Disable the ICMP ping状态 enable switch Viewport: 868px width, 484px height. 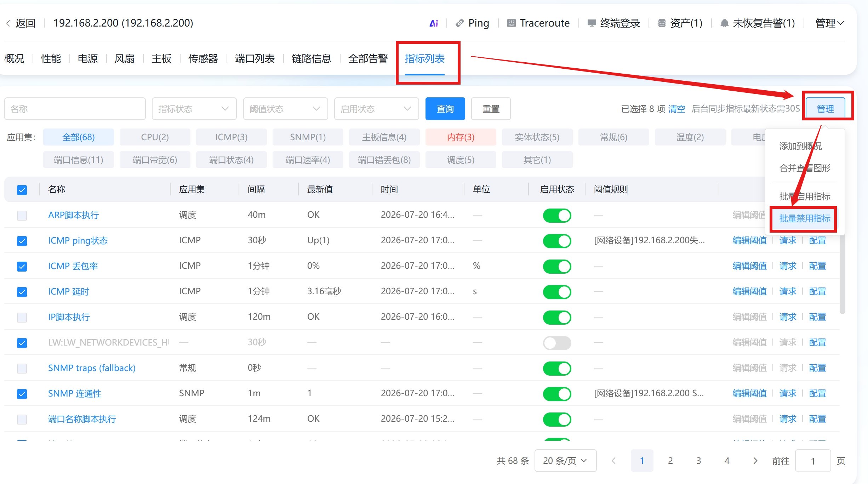click(x=557, y=241)
